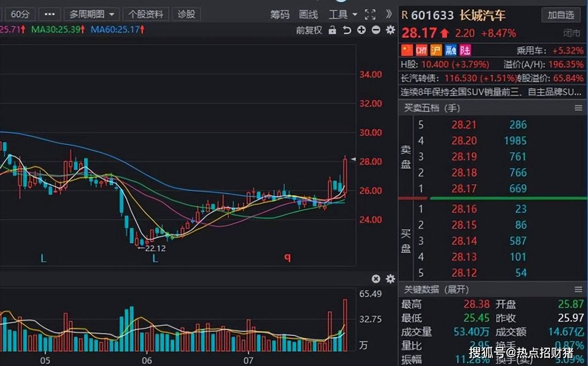Open the 前复权 adjustment selector

309,30
